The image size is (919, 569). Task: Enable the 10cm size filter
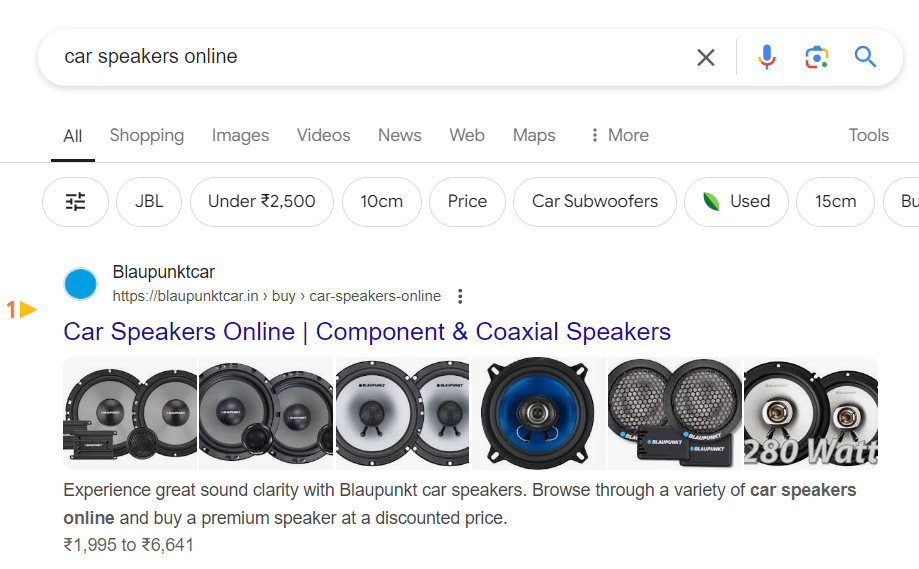pos(381,202)
